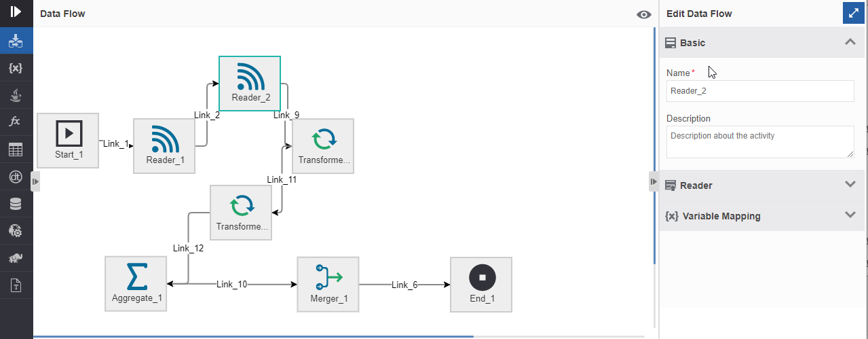Select the Reader_1 node
Screen dimensions: 868x339
[x=164, y=146]
